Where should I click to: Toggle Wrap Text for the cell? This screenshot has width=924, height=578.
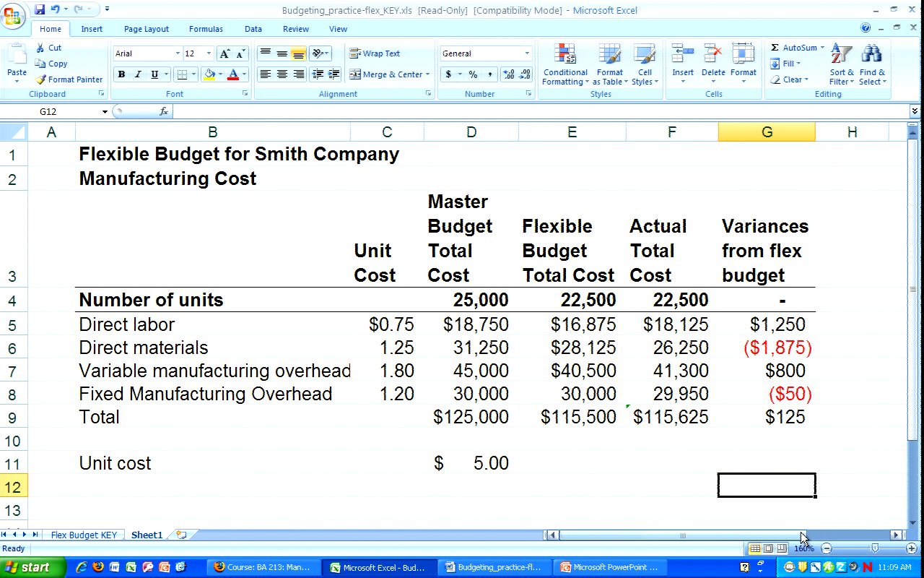(375, 53)
